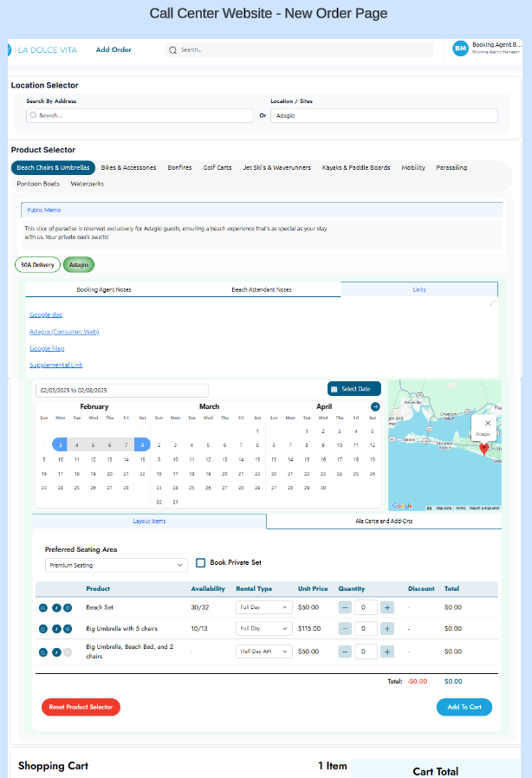Expand Half Day AM rental type dropdown
Image resolution: width=532 pixels, height=778 pixels.
click(263, 652)
